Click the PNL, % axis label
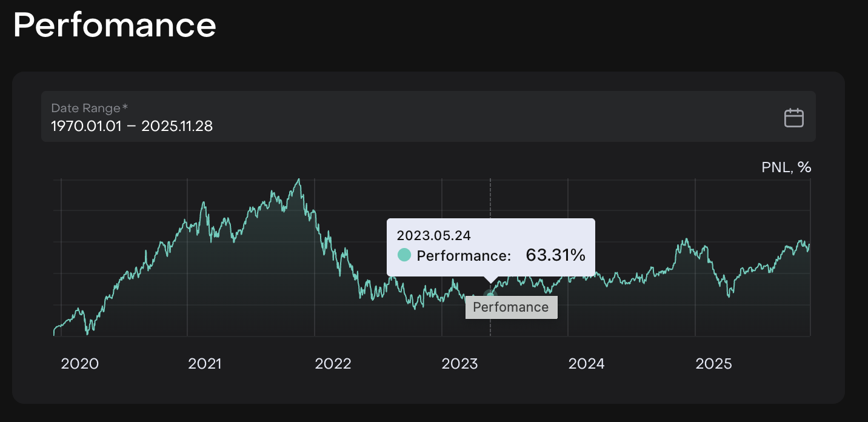 click(786, 167)
